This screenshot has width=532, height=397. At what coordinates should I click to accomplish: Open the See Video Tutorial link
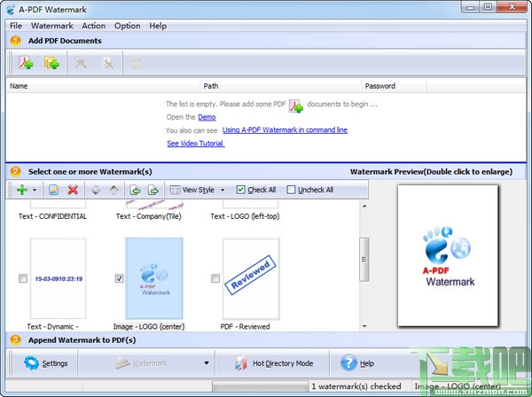click(x=196, y=144)
